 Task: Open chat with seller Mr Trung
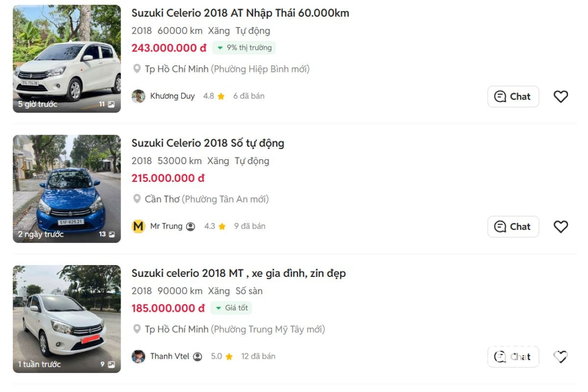click(513, 226)
